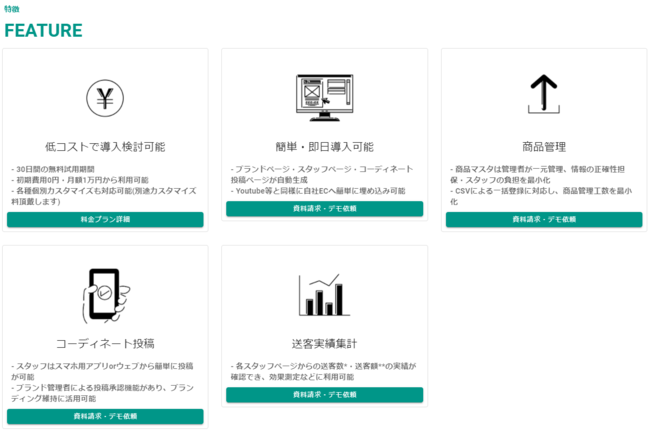Viewport: 650px width, 430px height.
Task: Open 料金プラン詳細 button
Action: pos(105,219)
